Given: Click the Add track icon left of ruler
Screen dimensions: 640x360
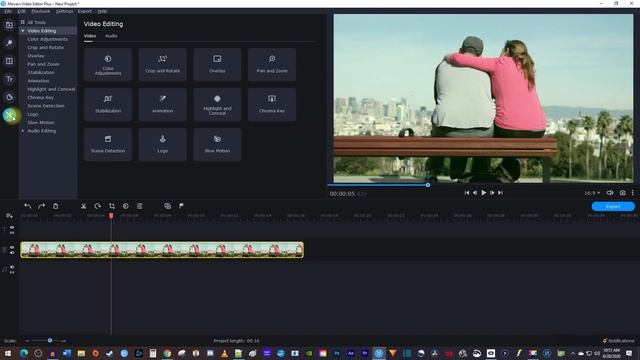Looking at the screenshot, I should [9, 216].
